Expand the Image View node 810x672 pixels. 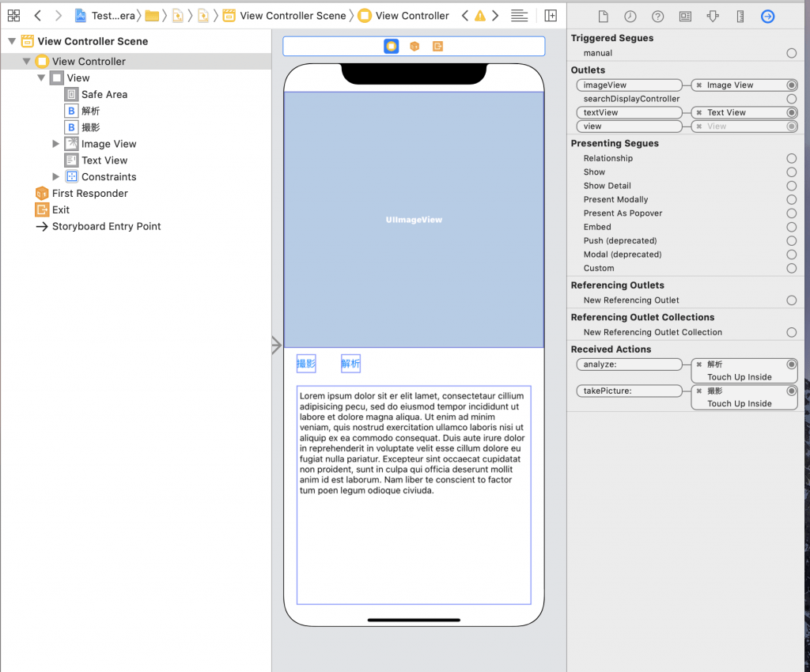56,143
